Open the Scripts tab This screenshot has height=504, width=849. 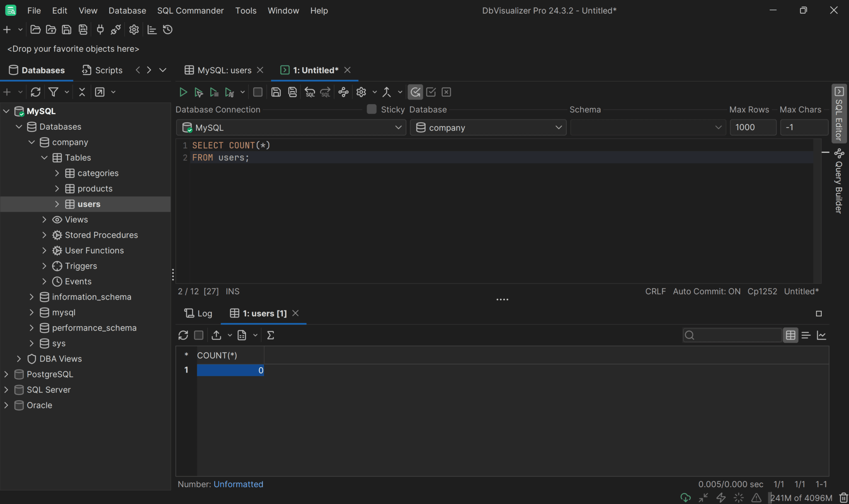pos(102,70)
